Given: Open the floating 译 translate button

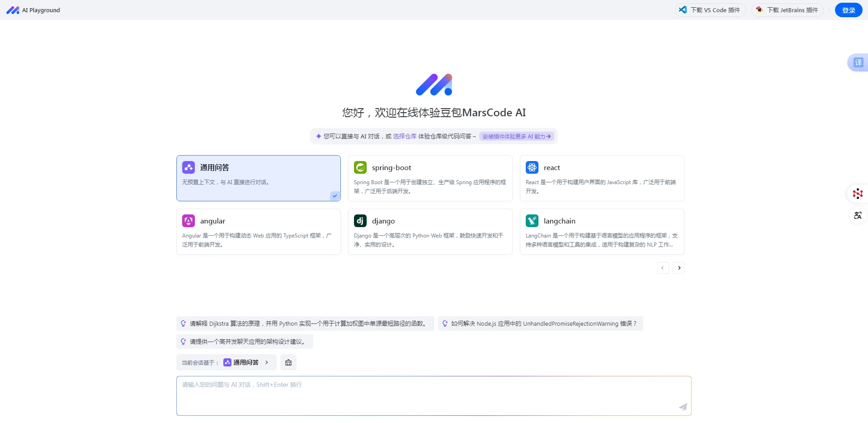Looking at the screenshot, I should click(x=858, y=62).
